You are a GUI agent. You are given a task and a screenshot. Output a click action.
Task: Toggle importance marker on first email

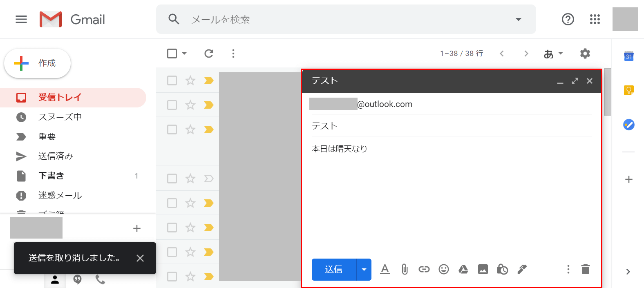tap(209, 80)
